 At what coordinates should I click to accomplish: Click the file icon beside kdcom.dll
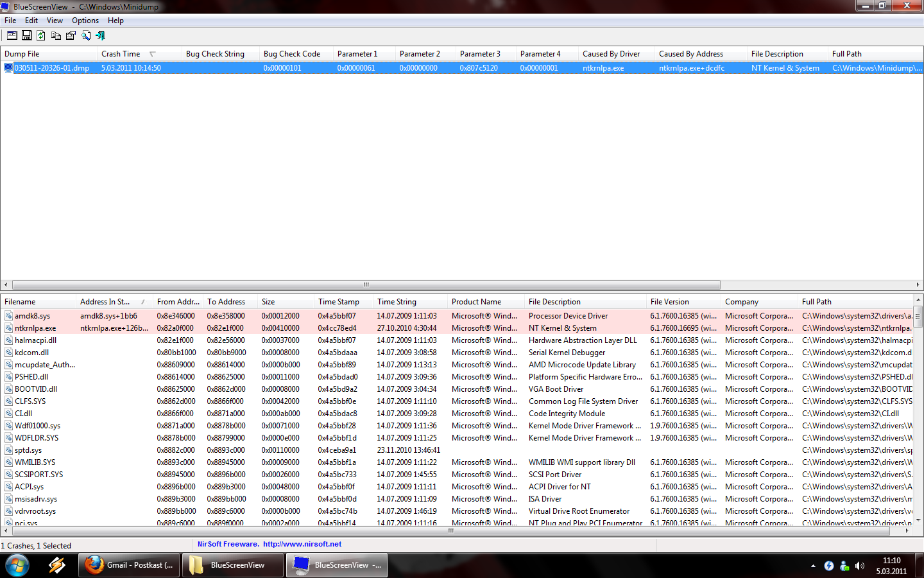[x=8, y=353]
